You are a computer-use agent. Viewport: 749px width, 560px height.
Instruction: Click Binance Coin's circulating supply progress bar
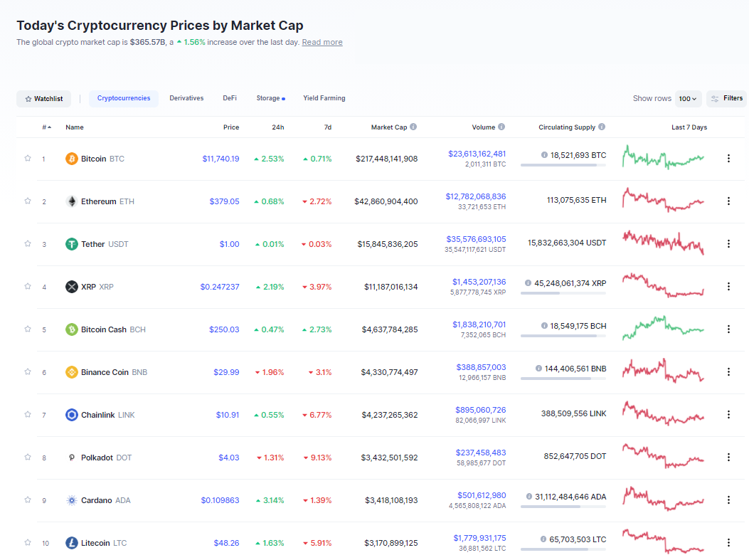tap(563, 379)
